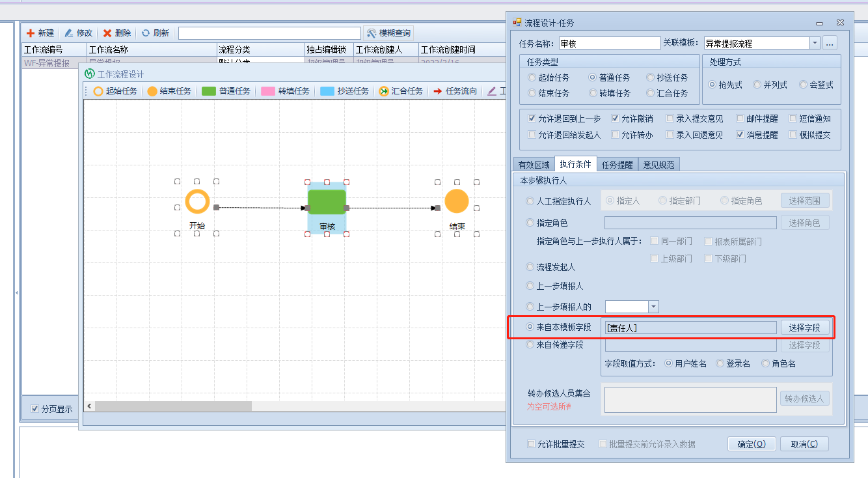Image resolution: width=868 pixels, height=478 pixels.
Task: Click the red 删除 delete icon
Action: (x=107, y=33)
